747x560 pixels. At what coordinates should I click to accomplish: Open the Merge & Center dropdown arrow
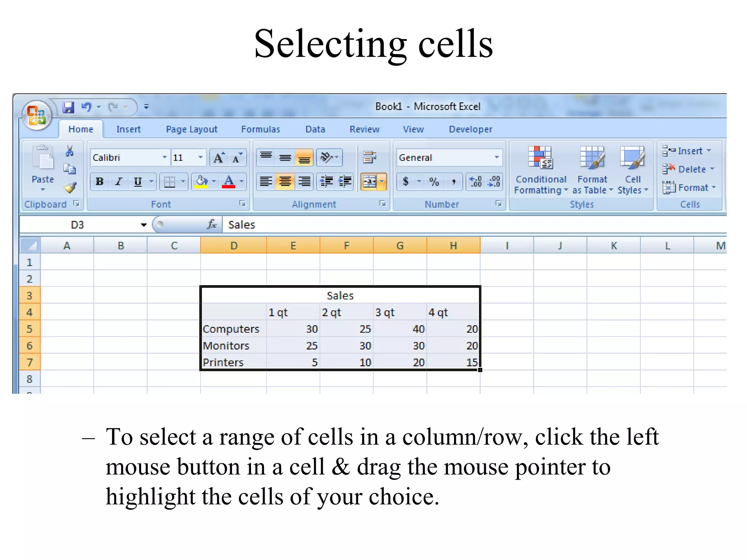pos(382,182)
